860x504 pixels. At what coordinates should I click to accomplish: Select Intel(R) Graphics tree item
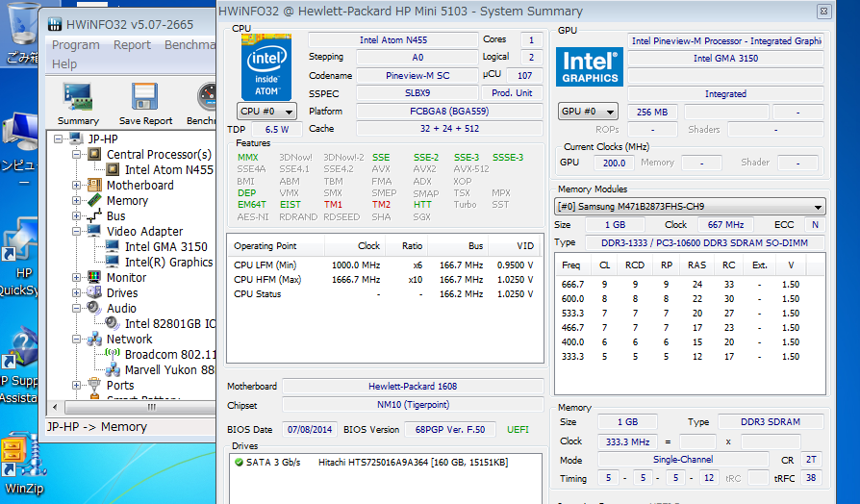click(x=168, y=263)
